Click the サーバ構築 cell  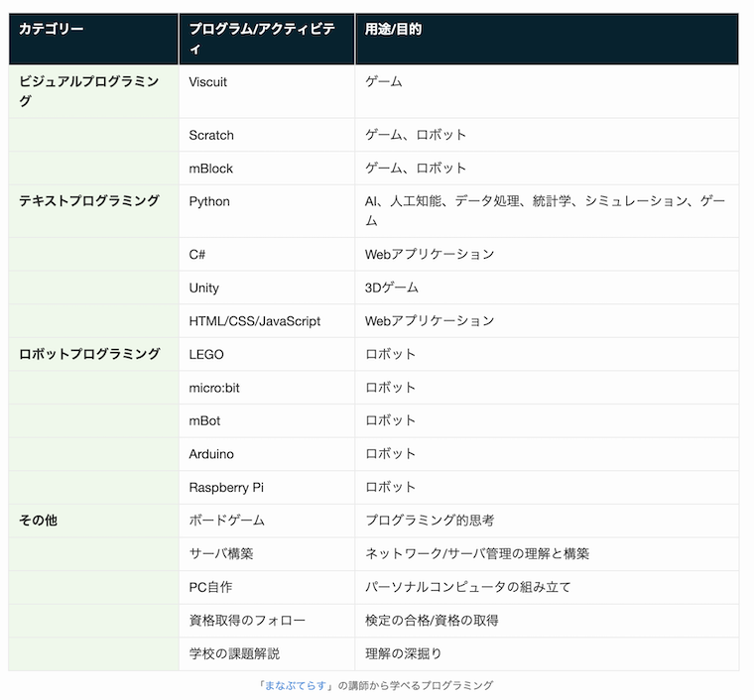[x=267, y=554]
